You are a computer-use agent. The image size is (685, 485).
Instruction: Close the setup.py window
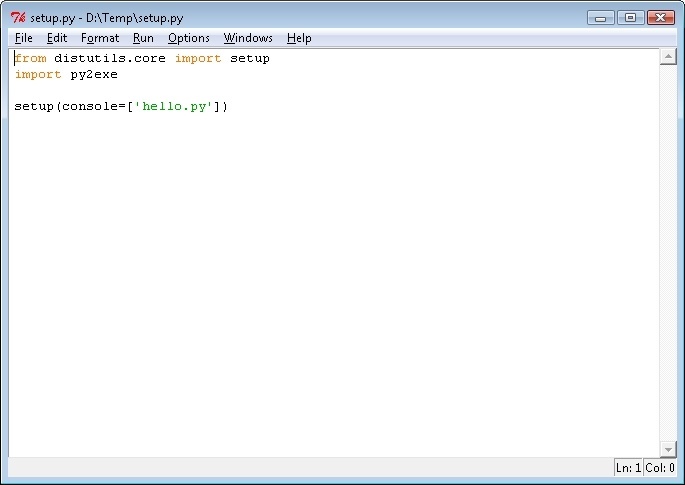661,18
